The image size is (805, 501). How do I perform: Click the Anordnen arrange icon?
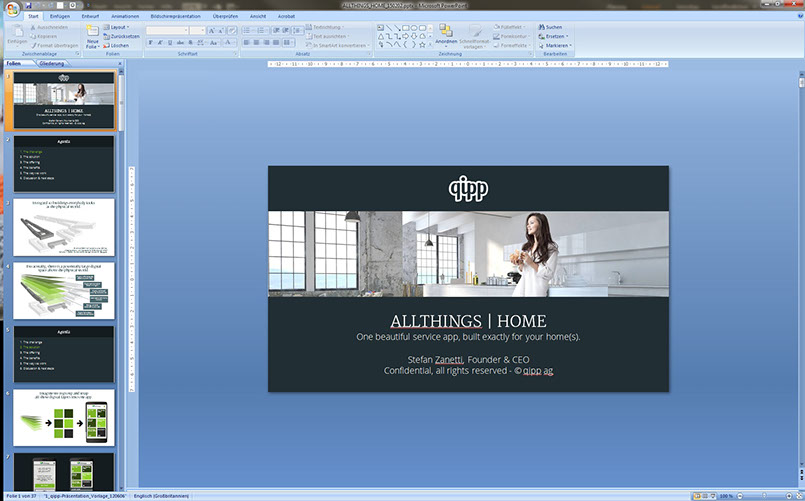[x=445, y=32]
